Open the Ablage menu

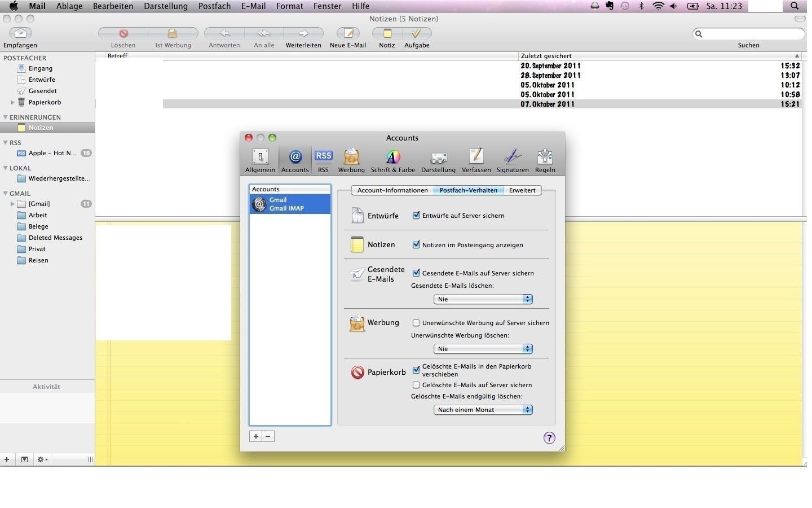pos(69,6)
